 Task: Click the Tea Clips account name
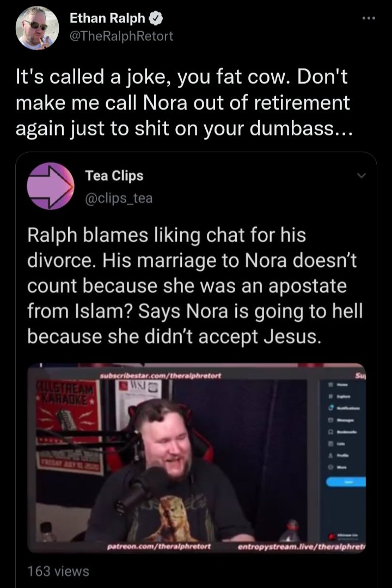pos(114,176)
